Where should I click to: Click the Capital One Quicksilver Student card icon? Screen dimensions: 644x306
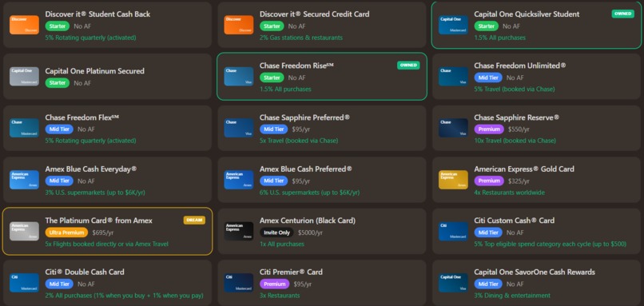coord(453,25)
